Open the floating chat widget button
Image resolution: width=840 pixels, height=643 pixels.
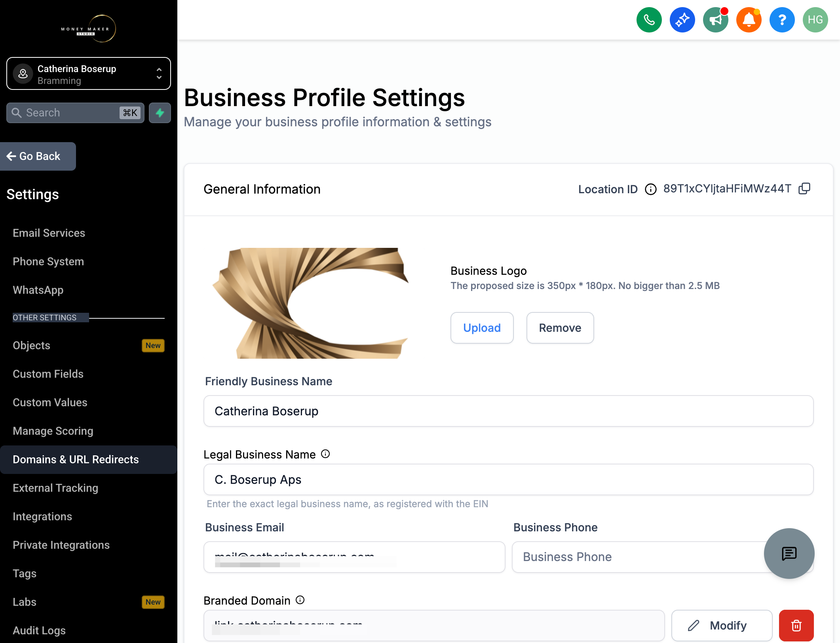pyautogui.click(x=789, y=553)
